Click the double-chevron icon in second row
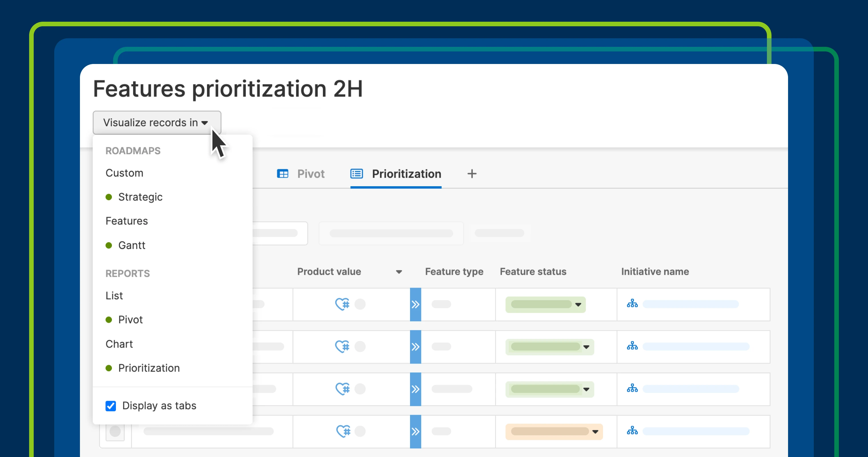Image resolution: width=868 pixels, height=457 pixels. tap(415, 347)
